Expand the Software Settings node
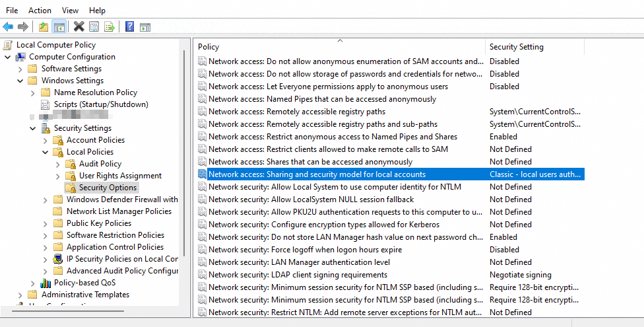The height and width of the screenshot is (327, 644). 20,69
